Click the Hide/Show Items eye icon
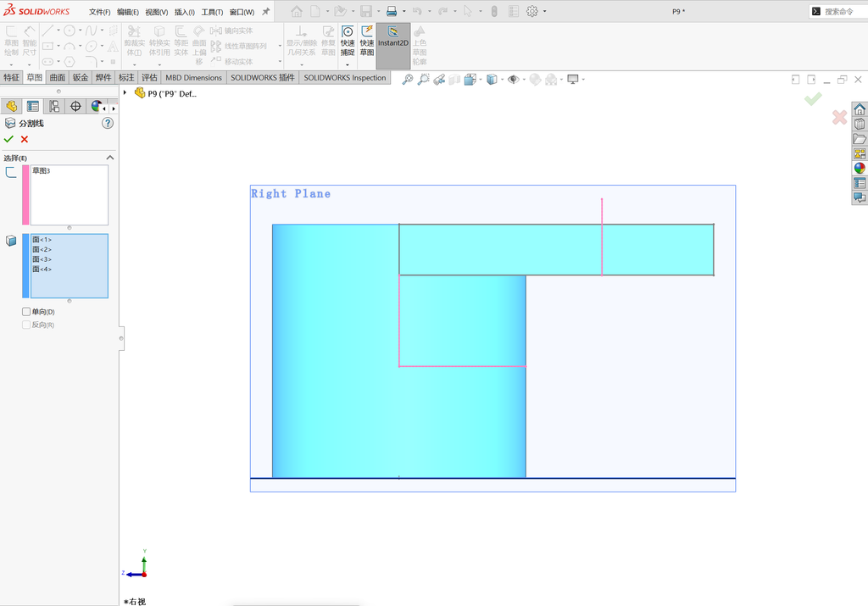This screenshot has width=868, height=606. coord(513,80)
